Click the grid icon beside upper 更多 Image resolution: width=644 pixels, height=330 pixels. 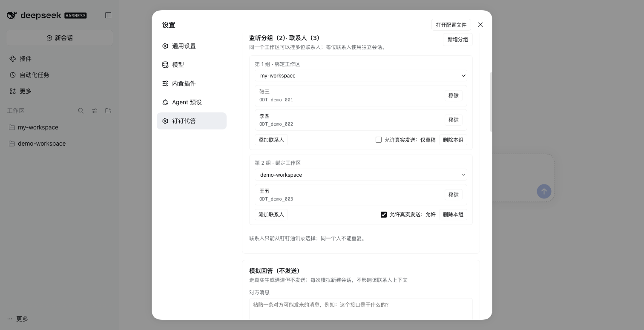[x=13, y=91]
